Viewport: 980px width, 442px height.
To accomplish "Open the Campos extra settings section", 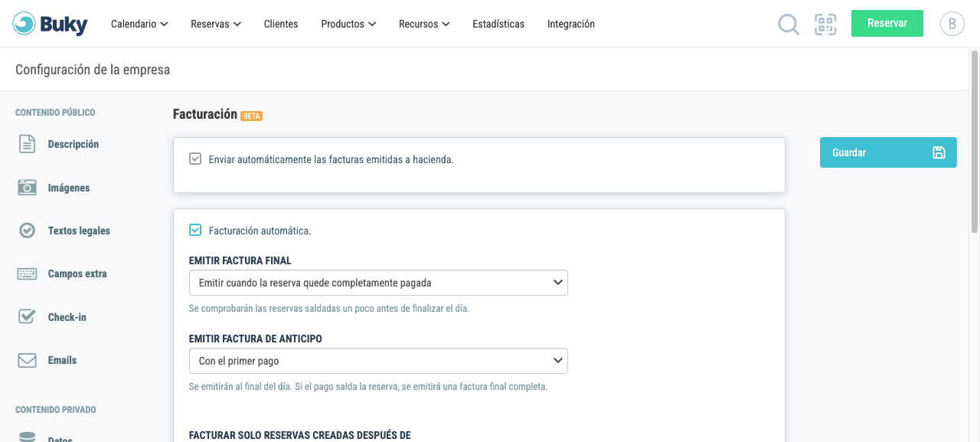I will (x=77, y=273).
